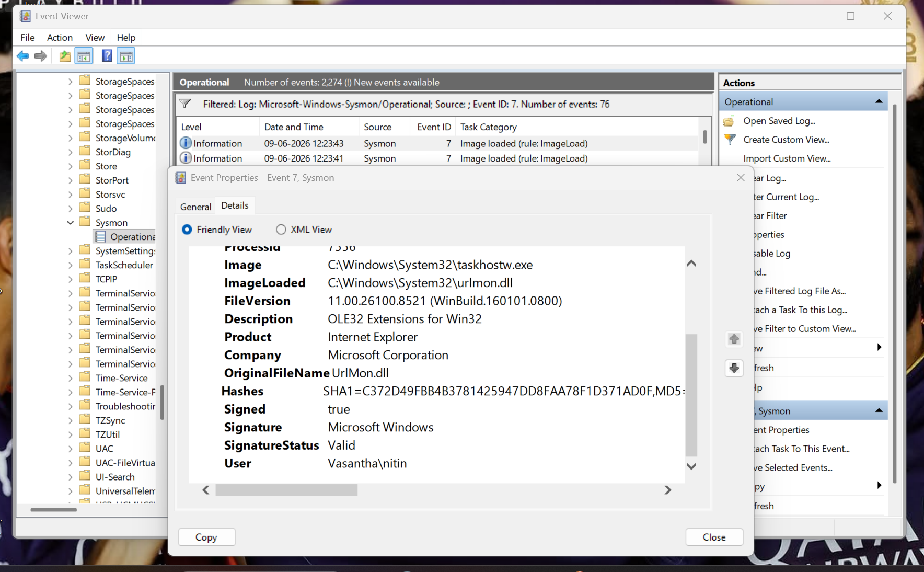Screen dimensions: 924x572
Task: Click the Sysmon folder icon in tree
Action: [x=85, y=222]
